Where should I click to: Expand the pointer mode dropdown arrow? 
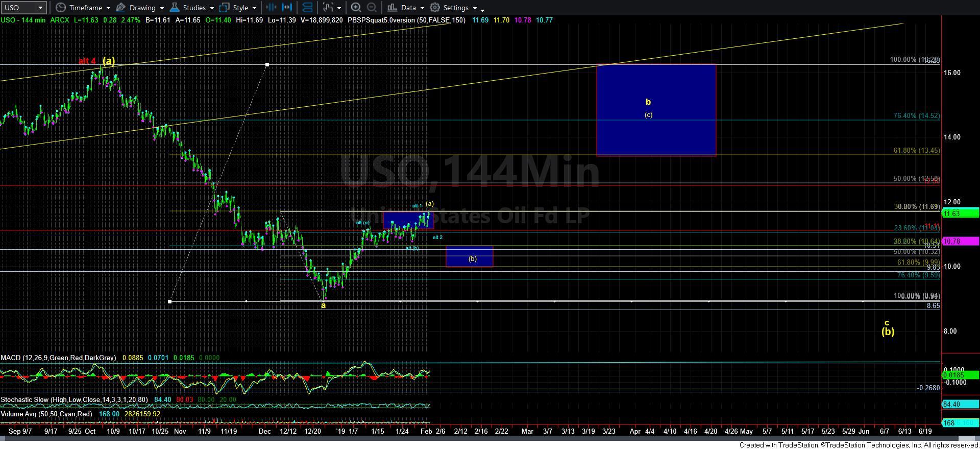point(339,8)
